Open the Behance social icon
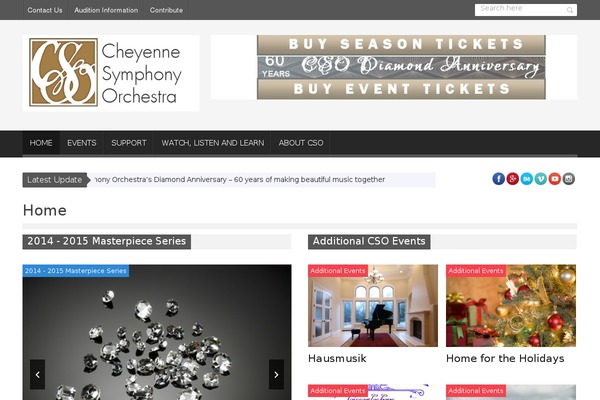600x400 pixels. coord(527,179)
